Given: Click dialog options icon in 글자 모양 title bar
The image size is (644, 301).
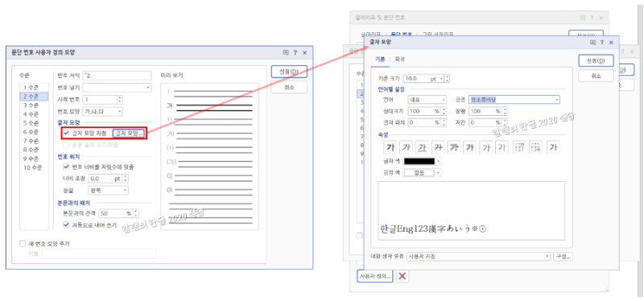Looking at the screenshot, I should pyautogui.click(x=592, y=43).
